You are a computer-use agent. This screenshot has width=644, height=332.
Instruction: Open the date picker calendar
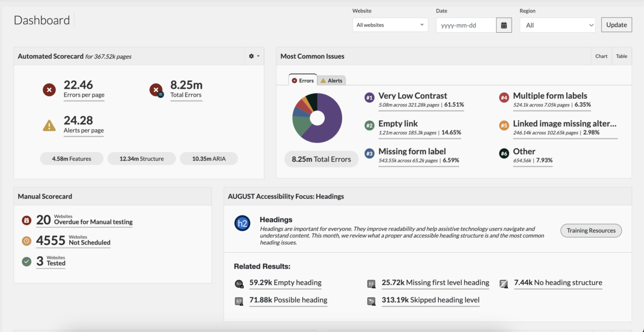(x=503, y=24)
